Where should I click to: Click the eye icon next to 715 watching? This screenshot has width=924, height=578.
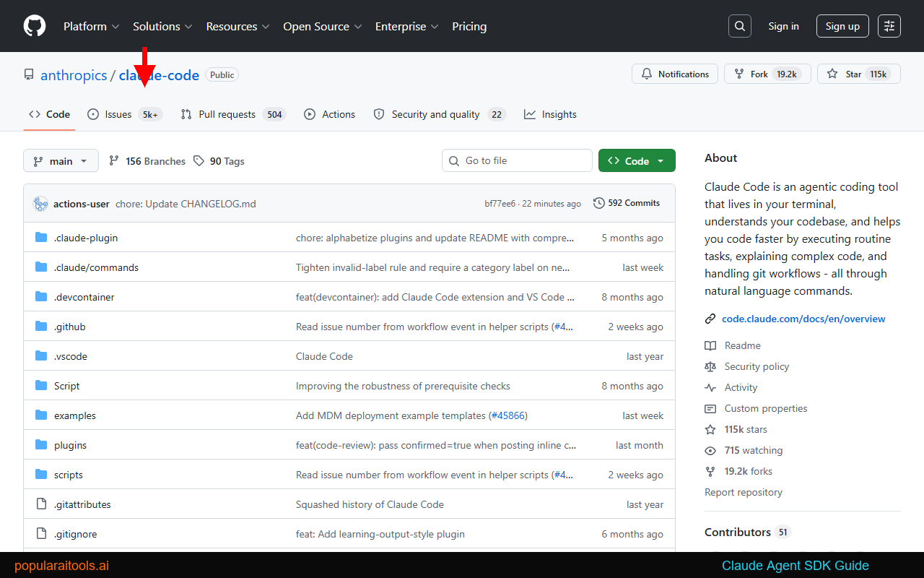710,450
